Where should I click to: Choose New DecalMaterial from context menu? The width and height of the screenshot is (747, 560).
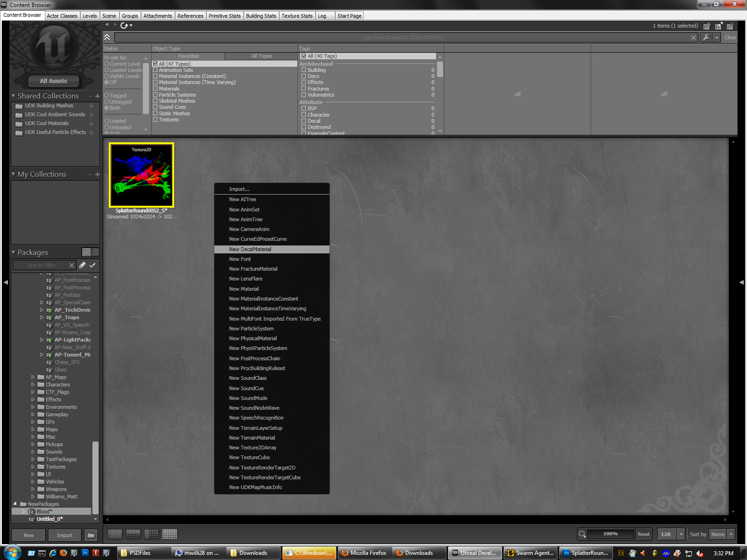pyautogui.click(x=272, y=249)
